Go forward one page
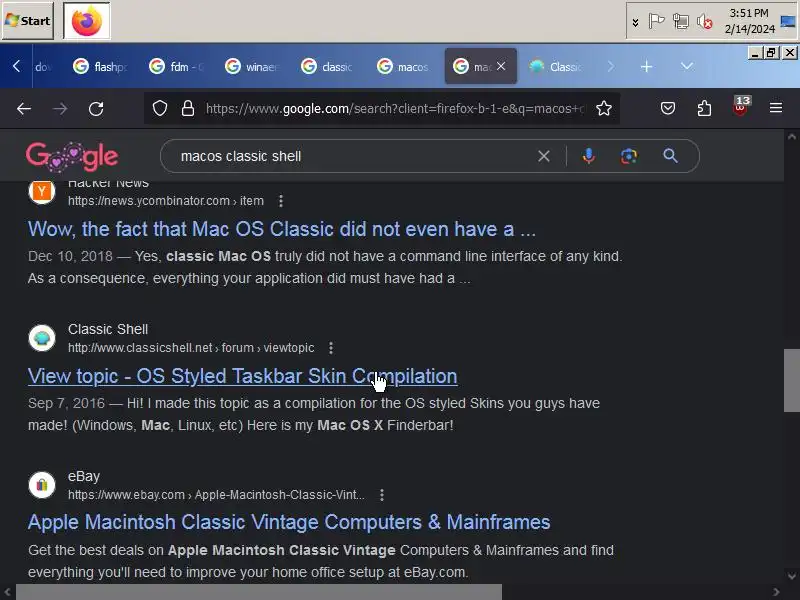Image resolution: width=800 pixels, height=600 pixels. 60,108
